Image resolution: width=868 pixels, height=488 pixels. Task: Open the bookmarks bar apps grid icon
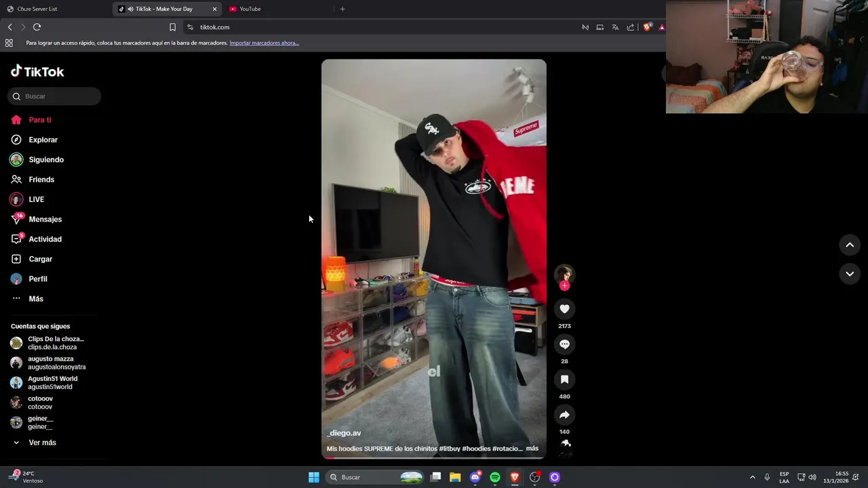point(9,43)
